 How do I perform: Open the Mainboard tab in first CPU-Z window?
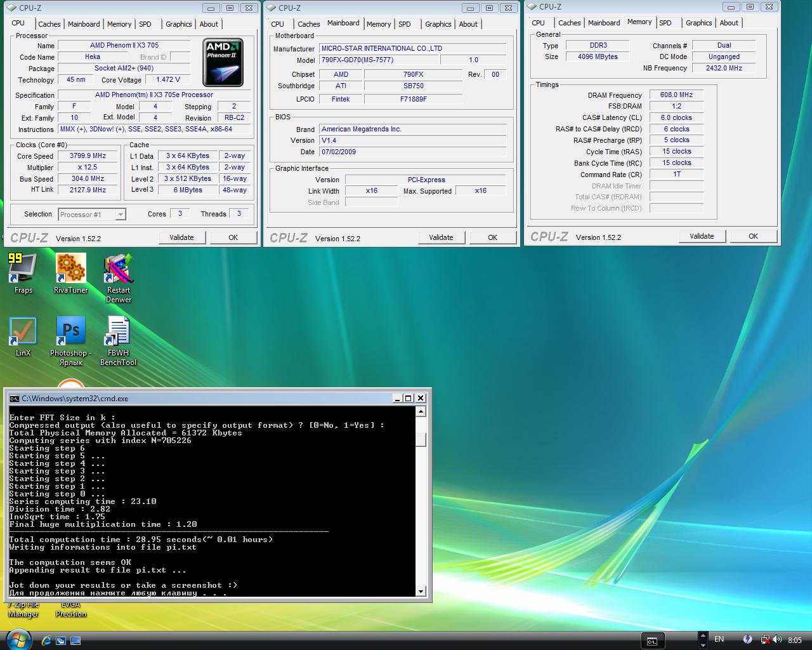tap(84, 24)
